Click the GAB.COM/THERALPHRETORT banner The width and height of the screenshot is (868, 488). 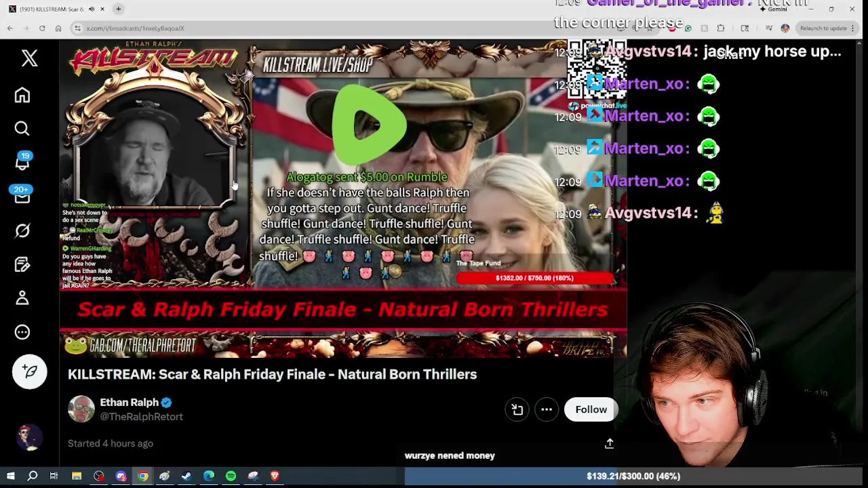(x=142, y=346)
